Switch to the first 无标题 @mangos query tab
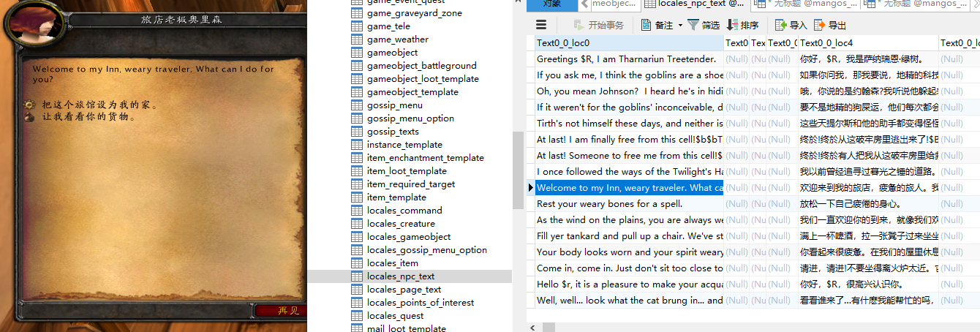The image size is (980, 332). pyautogui.click(x=804, y=4)
